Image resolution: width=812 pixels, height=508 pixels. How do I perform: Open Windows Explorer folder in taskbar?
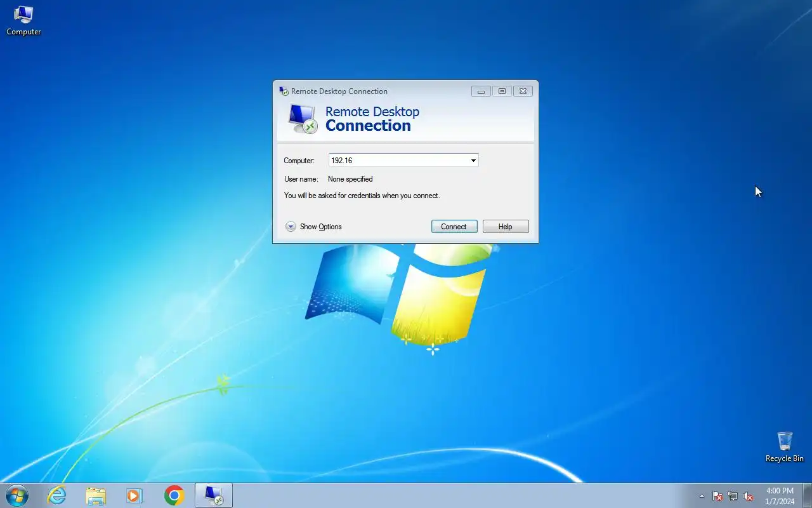click(96, 495)
